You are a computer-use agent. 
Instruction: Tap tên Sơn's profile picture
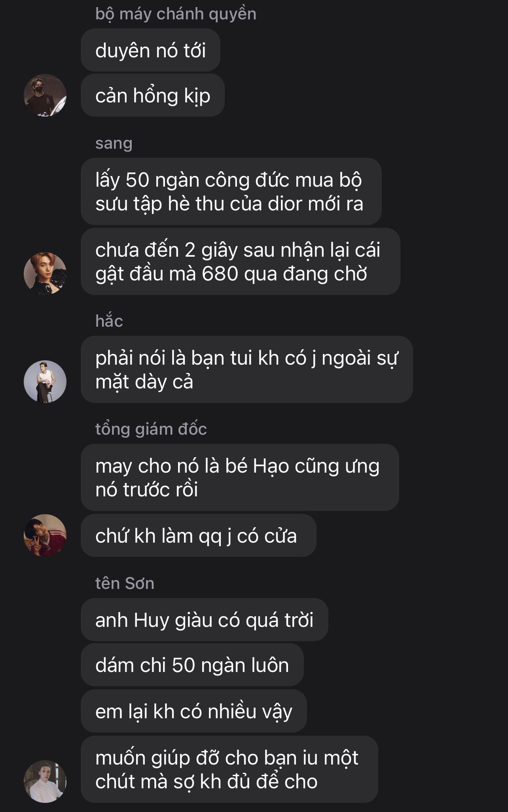point(45,781)
